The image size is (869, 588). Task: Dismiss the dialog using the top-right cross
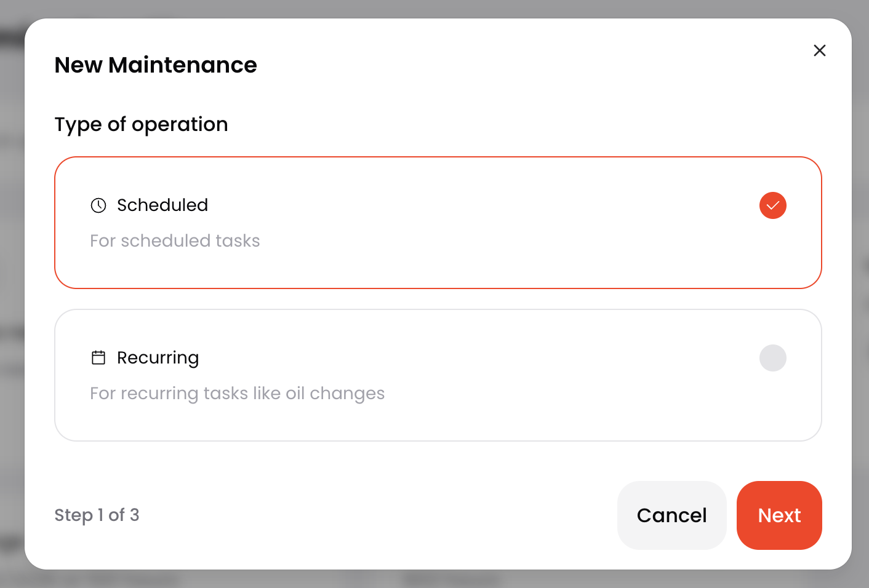point(819,50)
